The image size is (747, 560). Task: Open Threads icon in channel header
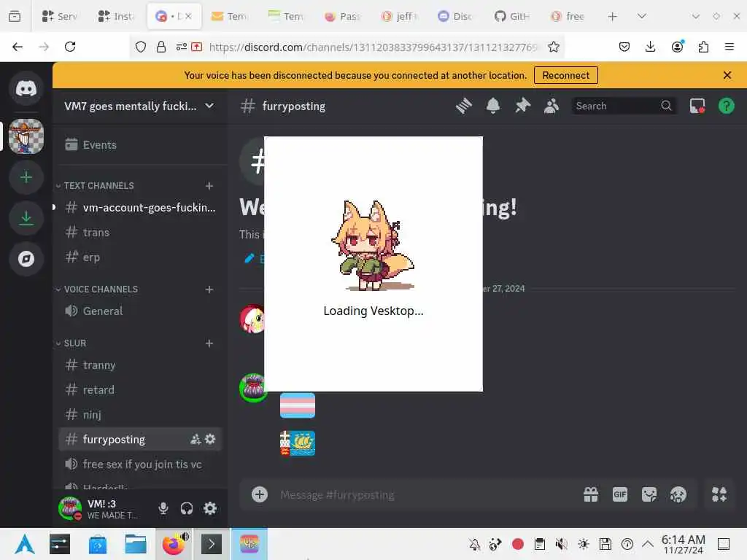(463, 106)
